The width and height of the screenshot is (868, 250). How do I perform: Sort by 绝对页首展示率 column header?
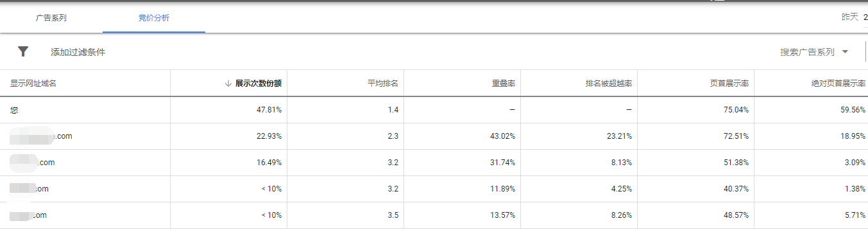(838, 84)
